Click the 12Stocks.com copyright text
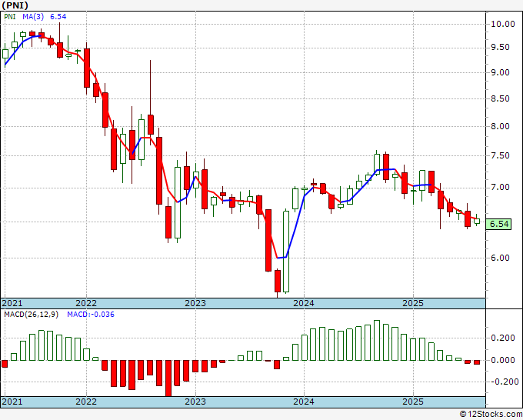Screen dimensions: 523x420 click(x=491, y=415)
